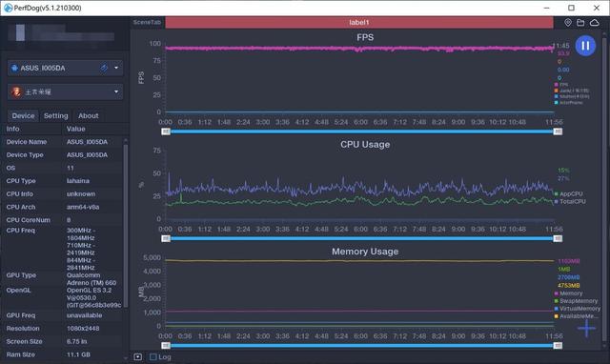610x364 pixels.
Task: Click the log panel expand icon
Action: point(137,356)
